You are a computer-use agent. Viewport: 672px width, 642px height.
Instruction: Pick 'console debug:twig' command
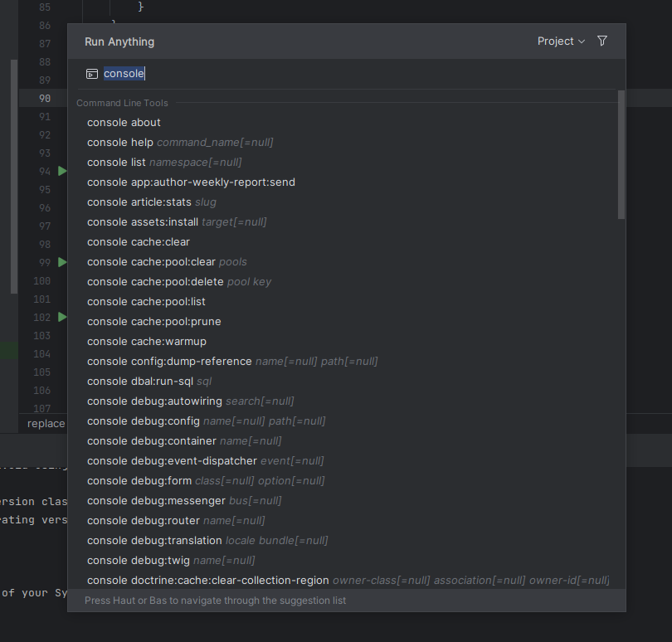[347, 561]
